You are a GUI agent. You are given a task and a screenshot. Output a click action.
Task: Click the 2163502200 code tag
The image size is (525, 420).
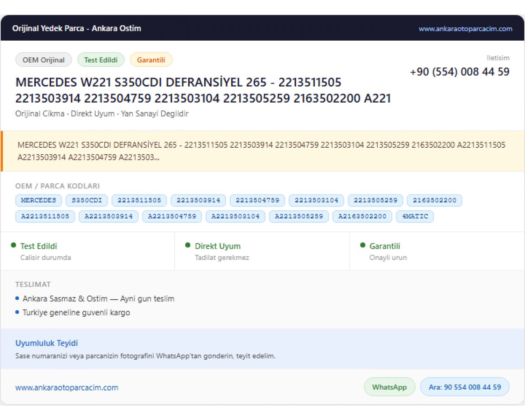point(435,200)
